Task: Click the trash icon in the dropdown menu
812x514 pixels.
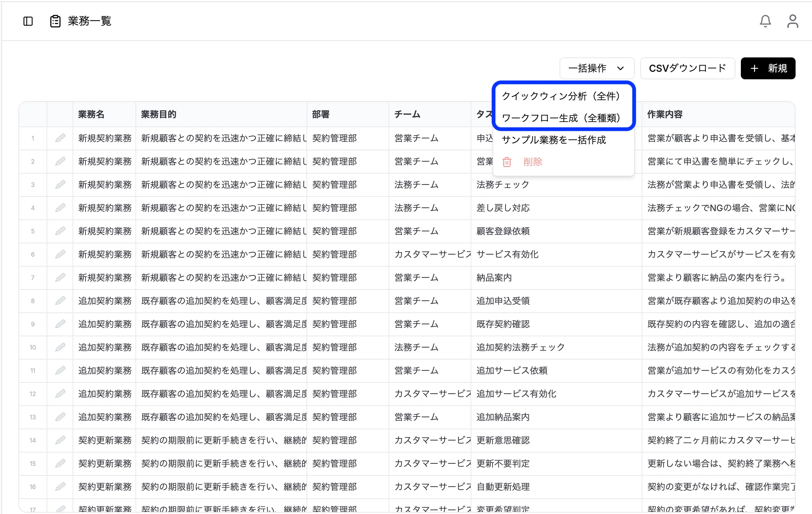Action: click(x=507, y=162)
